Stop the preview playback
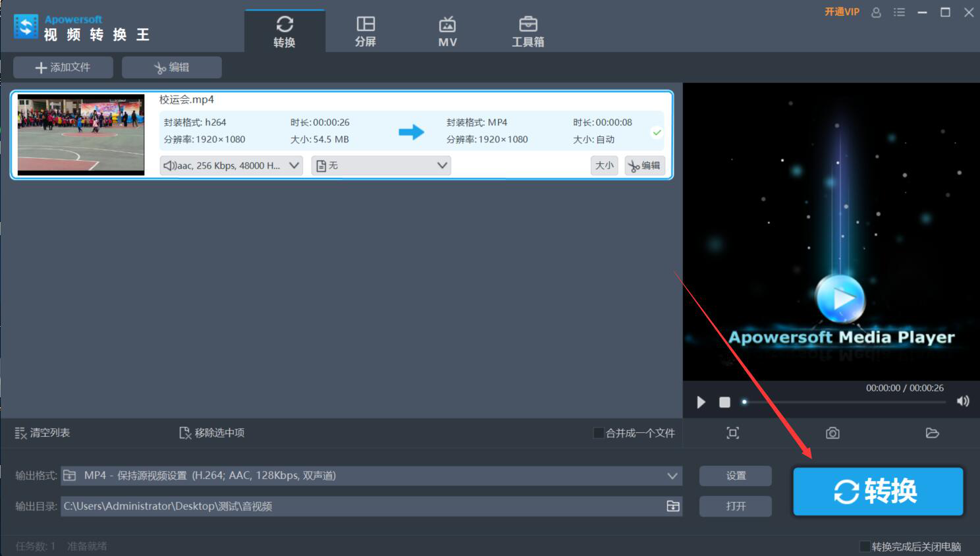980x556 pixels. (x=724, y=402)
